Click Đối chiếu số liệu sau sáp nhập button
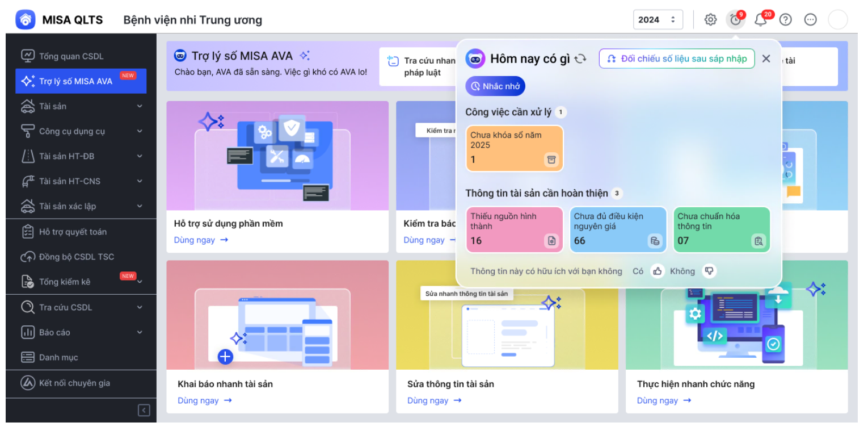Image resolution: width=868 pixels, height=435 pixels. click(x=677, y=58)
